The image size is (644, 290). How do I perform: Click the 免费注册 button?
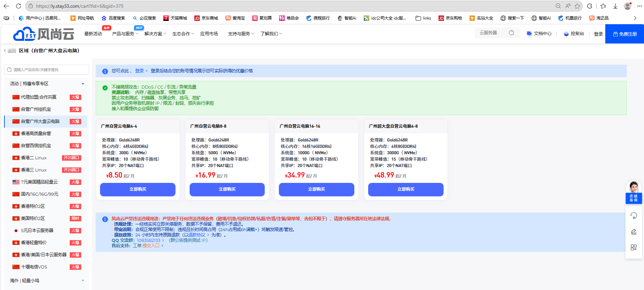pyautogui.click(x=624, y=34)
